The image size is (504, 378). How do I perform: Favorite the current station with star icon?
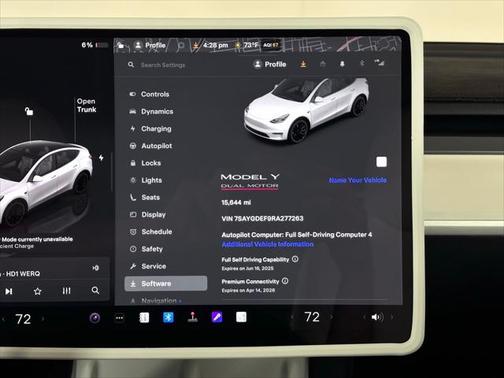coord(37,291)
